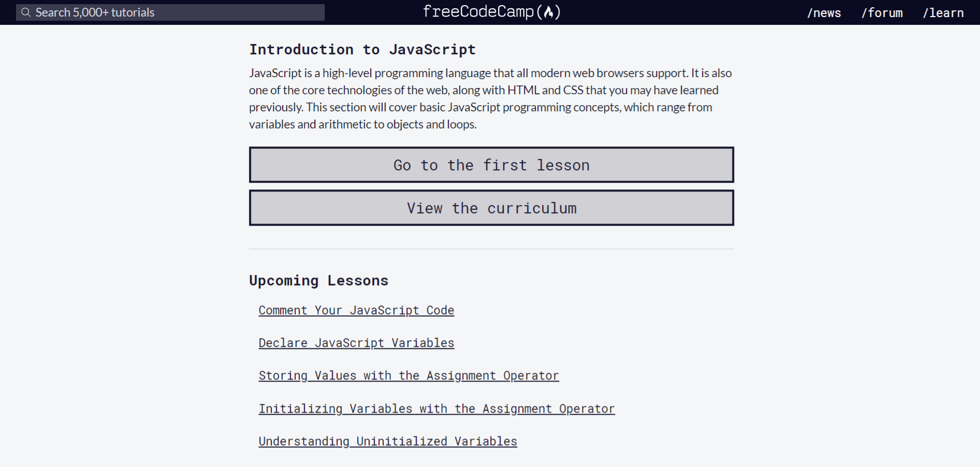
Task: Click the Introduction to JavaScript heading
Action: click(x=362, y=50)
